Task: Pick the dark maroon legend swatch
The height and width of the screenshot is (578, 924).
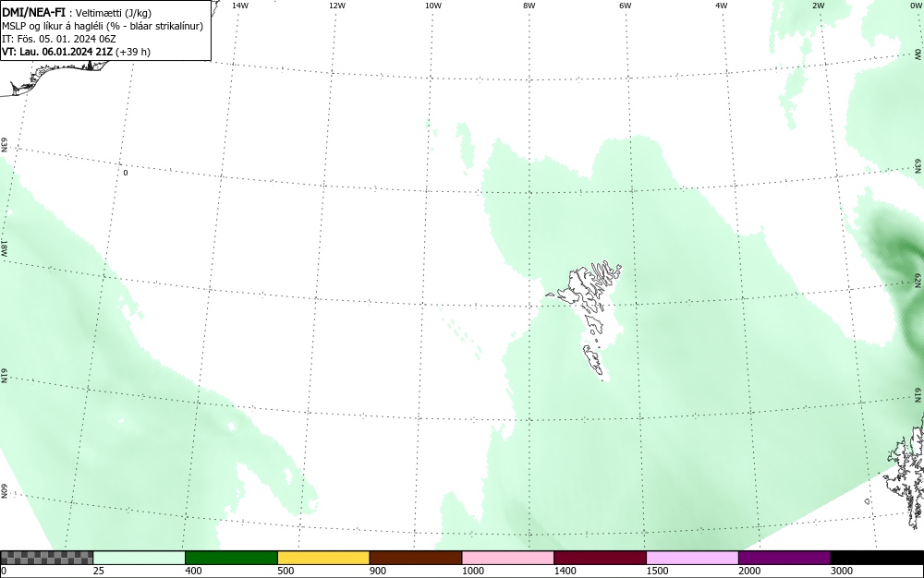Action: tap(600, 558)
